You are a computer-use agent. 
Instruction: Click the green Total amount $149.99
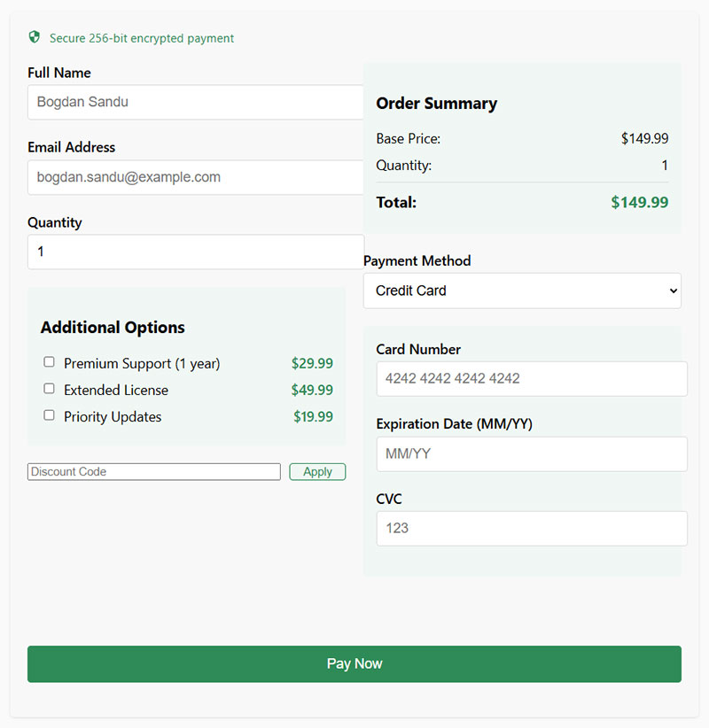[x=639, y=203]
